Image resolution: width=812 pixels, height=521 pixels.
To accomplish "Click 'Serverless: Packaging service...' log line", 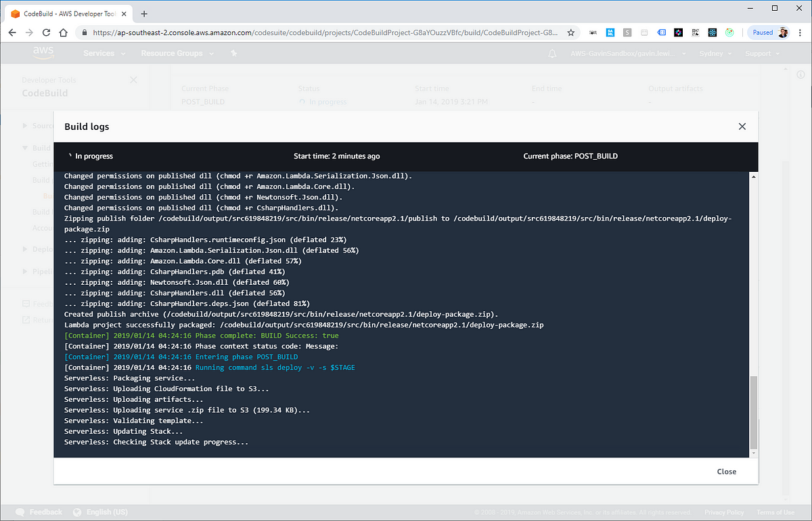I will point(129,378).
